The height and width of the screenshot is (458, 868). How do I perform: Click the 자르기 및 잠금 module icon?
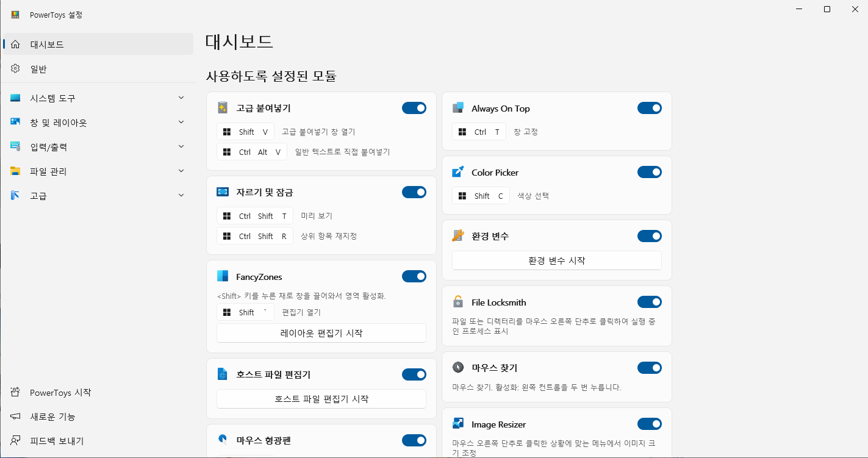pyautogui.click(x=223, y=192)
